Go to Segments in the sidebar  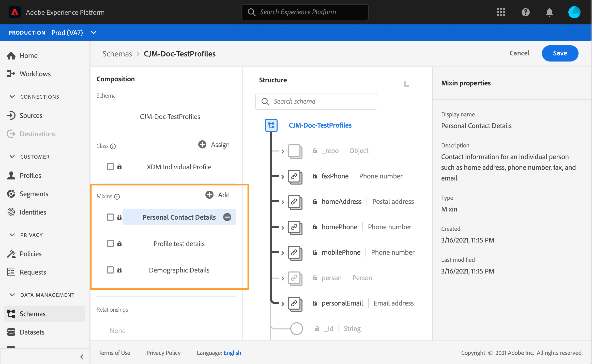tap(34, 194)
